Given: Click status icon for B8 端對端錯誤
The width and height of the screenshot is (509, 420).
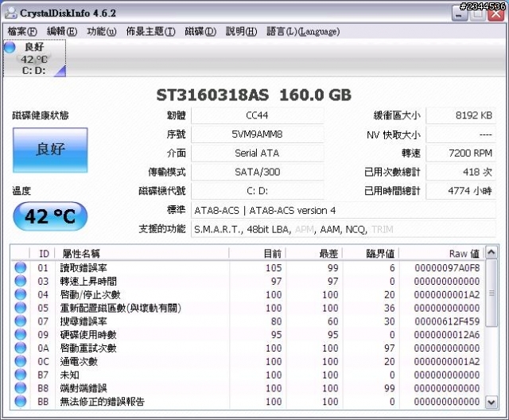Looking at the screenshot, I should point(21,388).
